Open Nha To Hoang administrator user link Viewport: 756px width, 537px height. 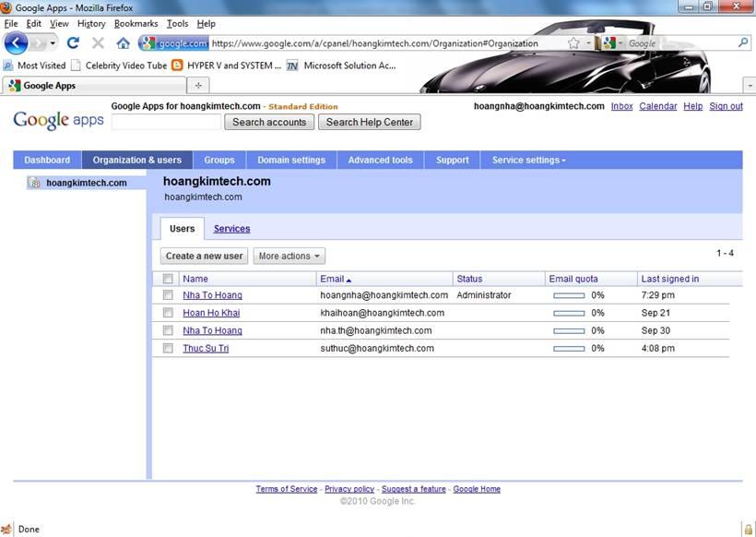(x=212, y=294)
